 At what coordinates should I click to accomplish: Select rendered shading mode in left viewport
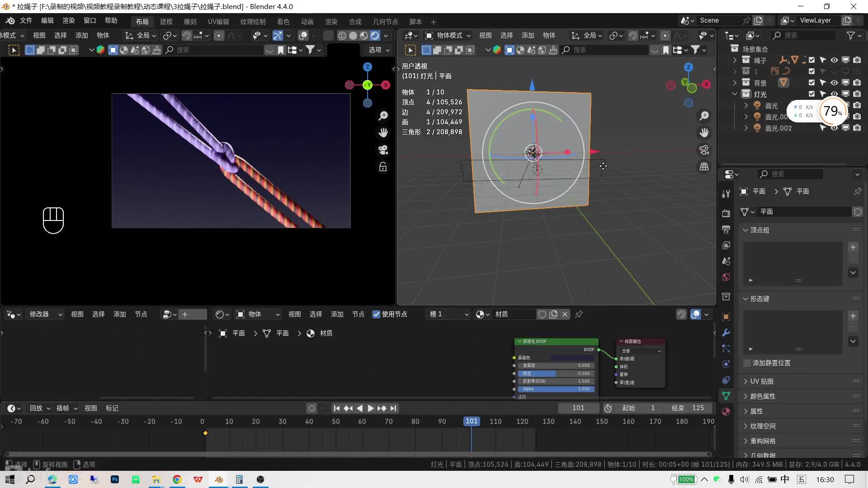[x=375, y=35]
